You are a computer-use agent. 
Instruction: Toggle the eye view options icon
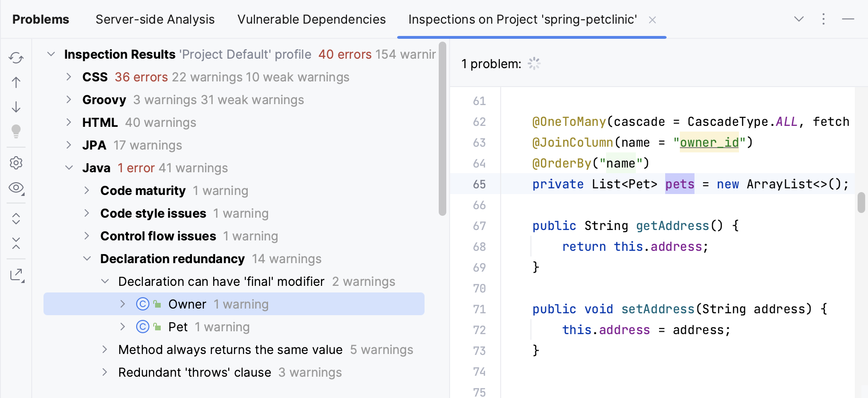tap(16, 188)
